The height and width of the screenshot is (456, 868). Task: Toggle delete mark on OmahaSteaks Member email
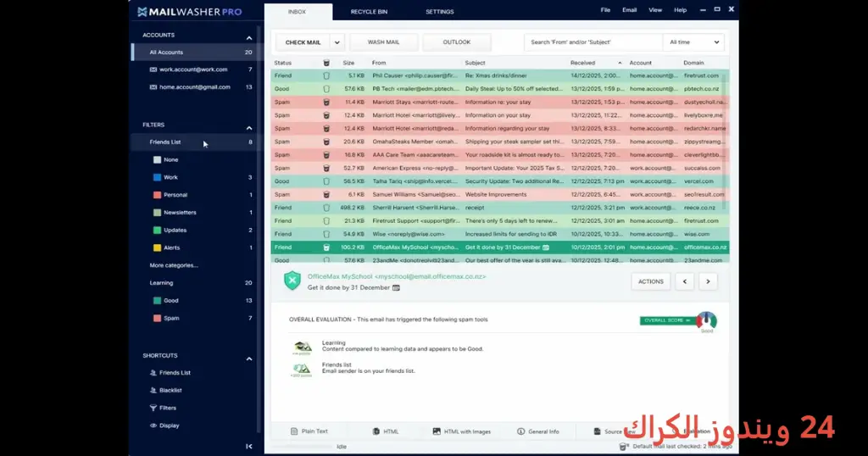coord(326,142)
